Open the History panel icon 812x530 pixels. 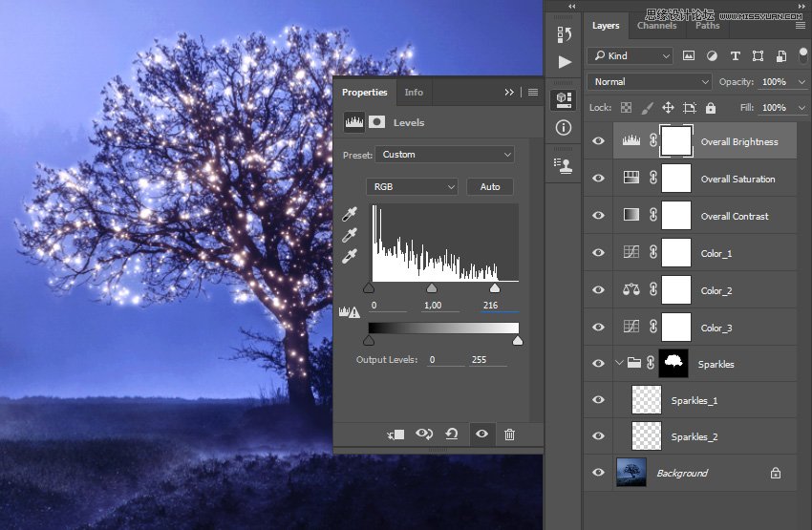[x=565, y=34]
